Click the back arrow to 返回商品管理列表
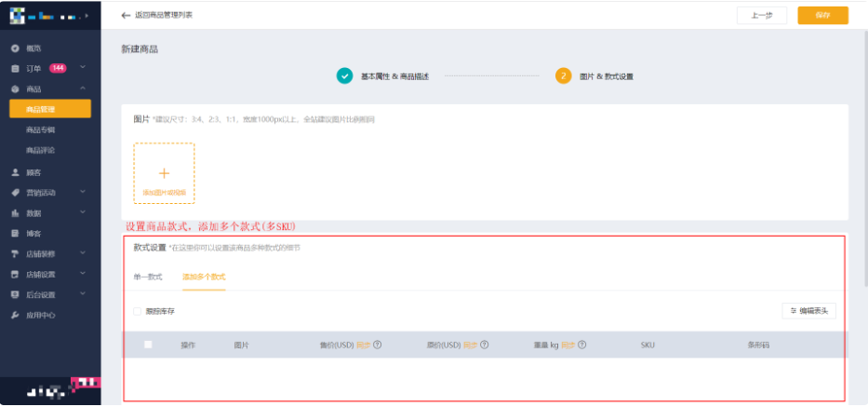This screenshot has width=868, height=407. click(126, 16)
